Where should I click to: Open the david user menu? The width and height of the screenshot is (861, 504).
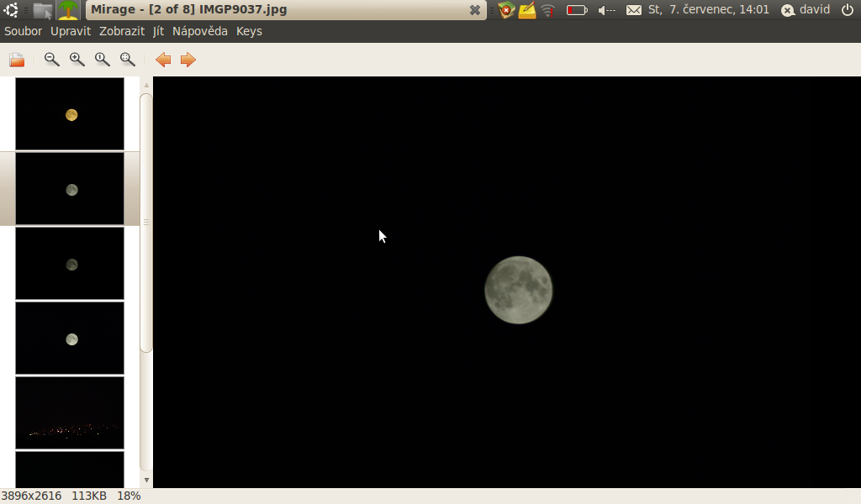(806, 10)
